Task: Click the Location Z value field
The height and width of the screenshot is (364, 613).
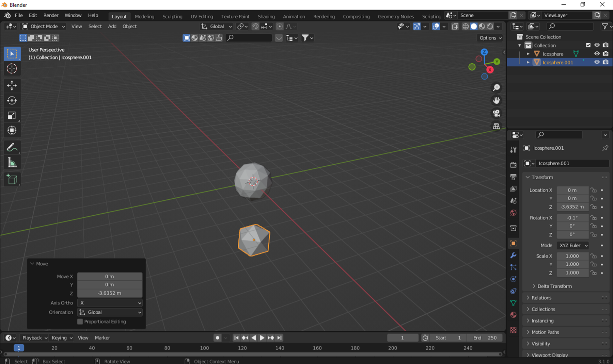Action: tap(572, 207)
